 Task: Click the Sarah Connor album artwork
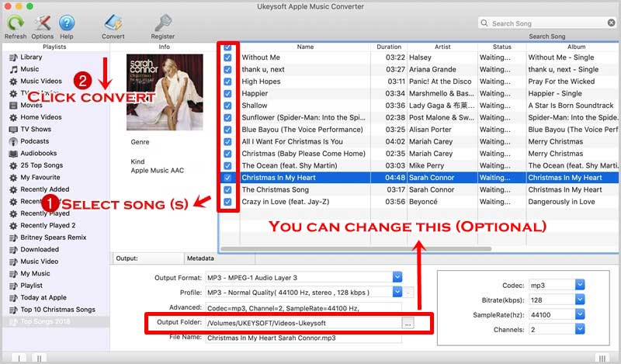165,92
